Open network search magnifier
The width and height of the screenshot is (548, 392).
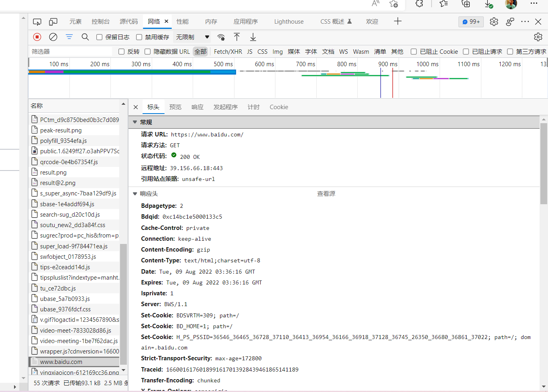click(x=85, y=37)
